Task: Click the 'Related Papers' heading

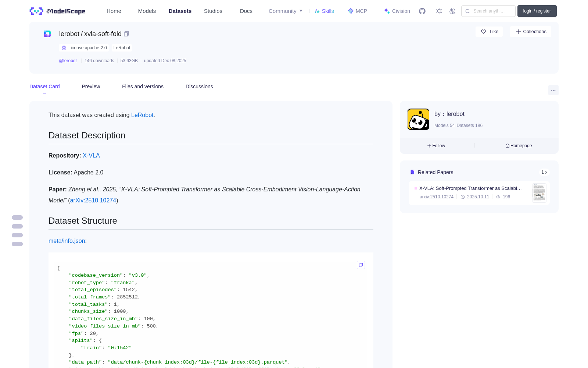Action: (435, 172)
